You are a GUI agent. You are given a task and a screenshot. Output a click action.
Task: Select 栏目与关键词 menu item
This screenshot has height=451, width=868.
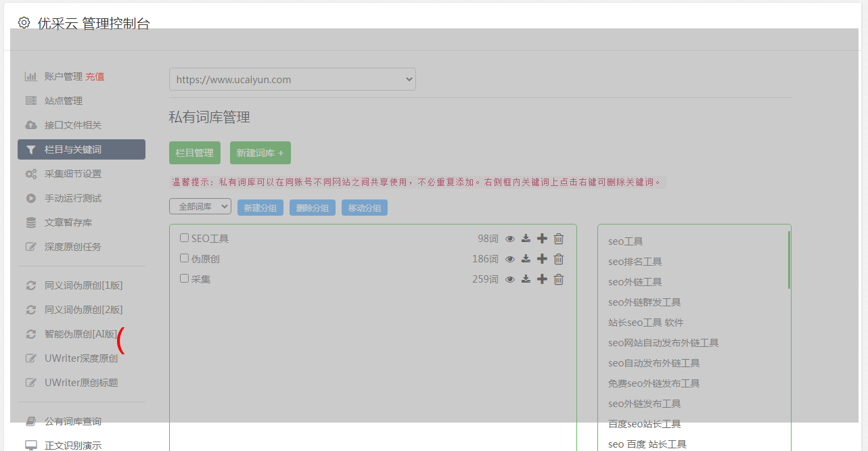pyautogui.click(x=81, y=149)
